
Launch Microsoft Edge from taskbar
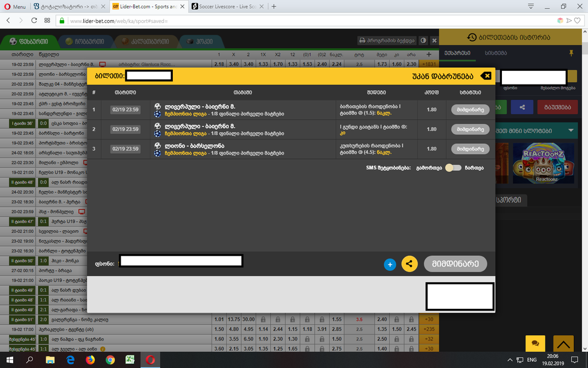coord(70,360)
